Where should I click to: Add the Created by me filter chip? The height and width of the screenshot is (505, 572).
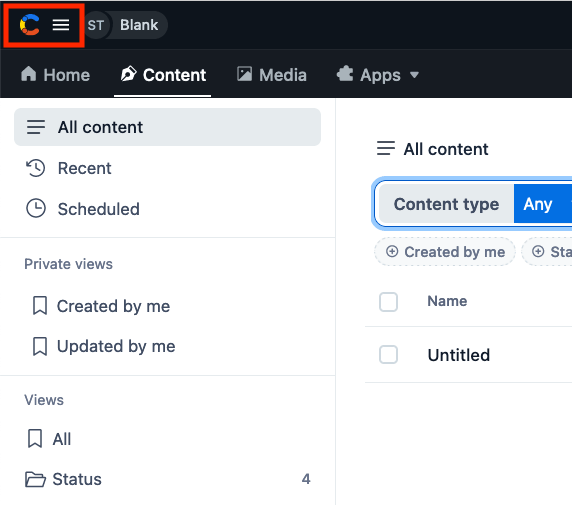tap(445, 252)
